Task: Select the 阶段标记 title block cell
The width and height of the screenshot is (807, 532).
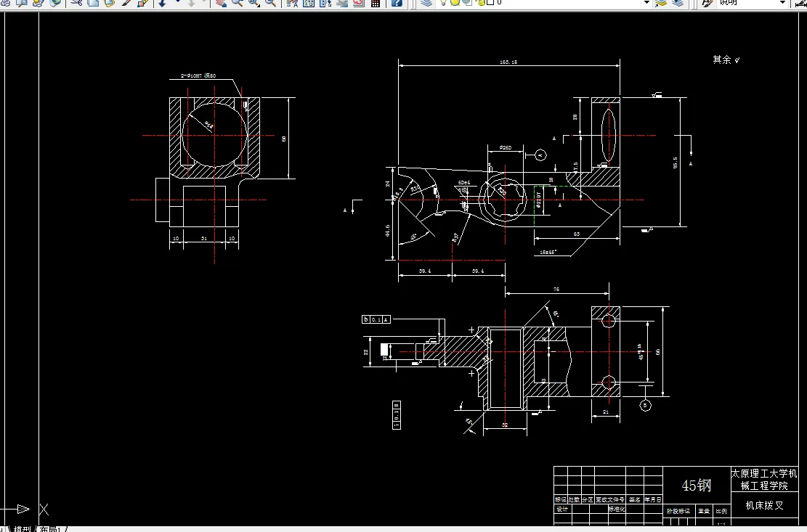Action: 678,512
